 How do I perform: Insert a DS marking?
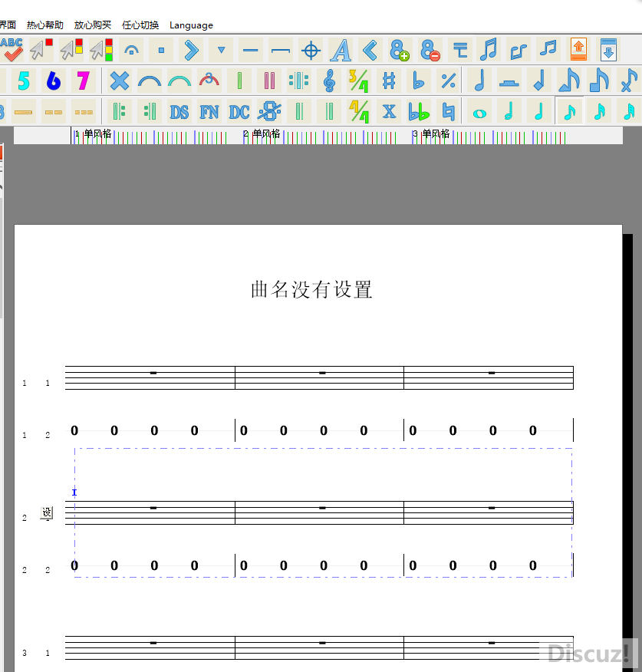179,112
